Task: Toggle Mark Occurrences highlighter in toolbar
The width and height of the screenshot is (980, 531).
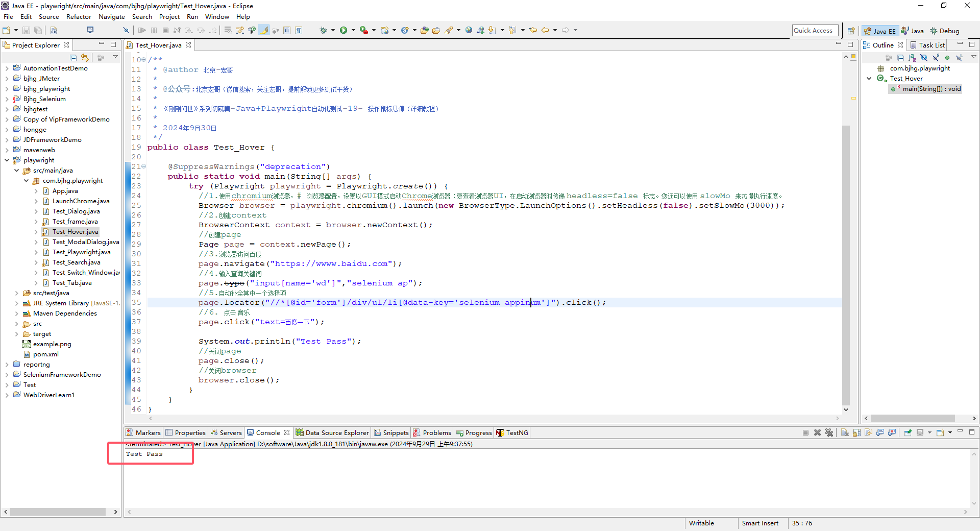Action: 264,30
